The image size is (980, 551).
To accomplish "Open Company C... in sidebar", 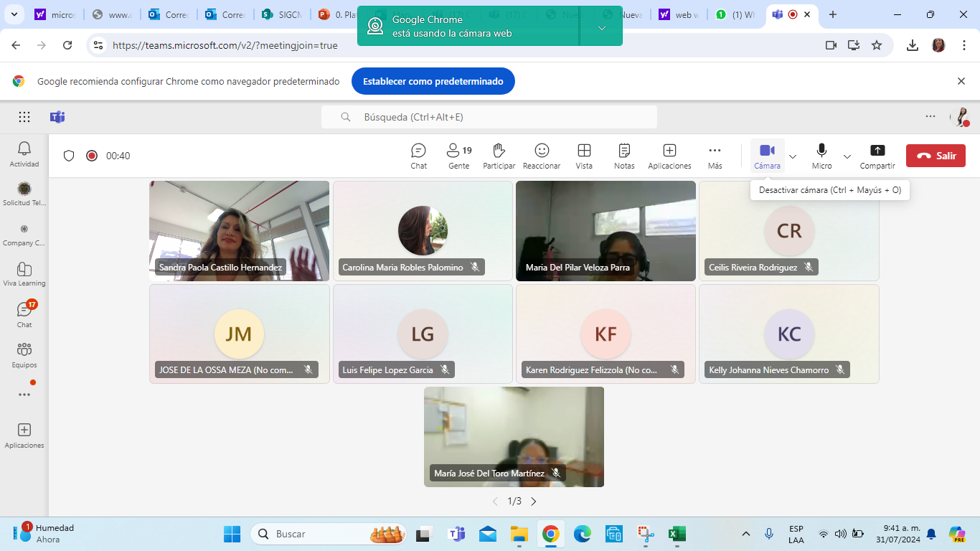I will 24,234.
